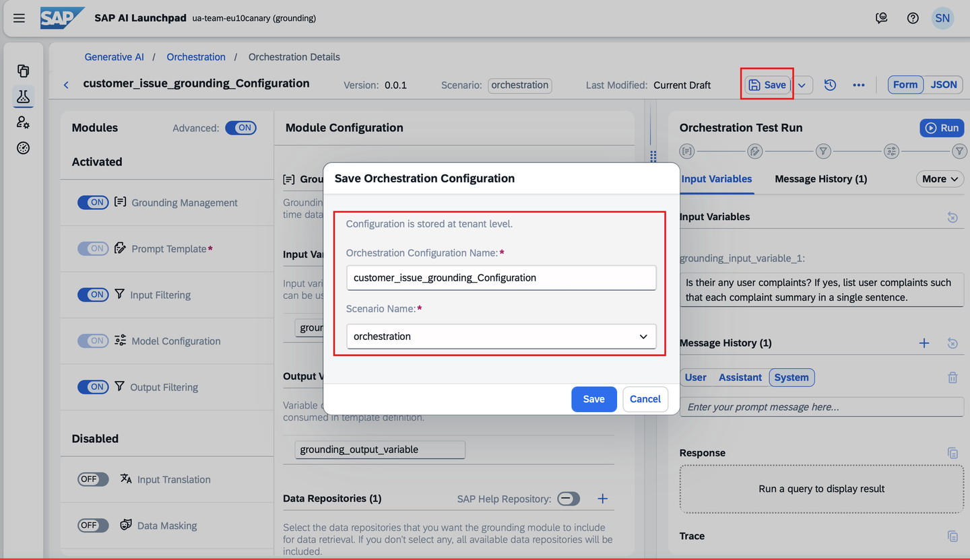
Task: Reset Input Variables in the test run panel
Action: coord(952,217)
